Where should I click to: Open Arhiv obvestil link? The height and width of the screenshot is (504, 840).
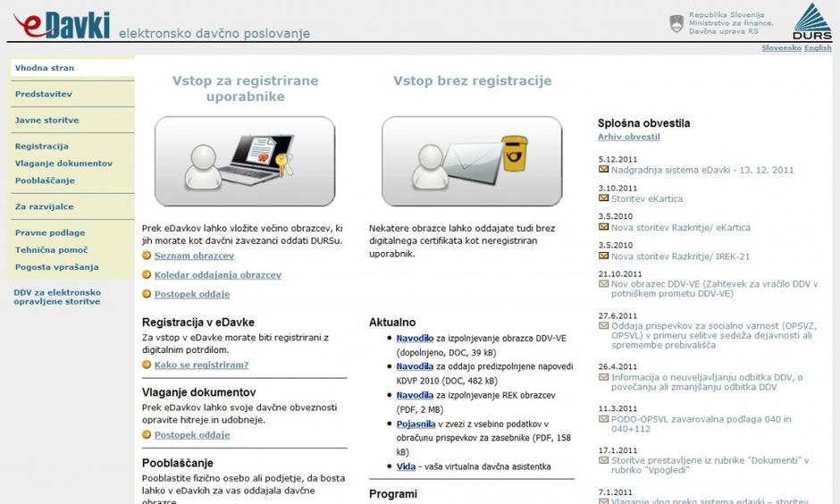point(629,137)
